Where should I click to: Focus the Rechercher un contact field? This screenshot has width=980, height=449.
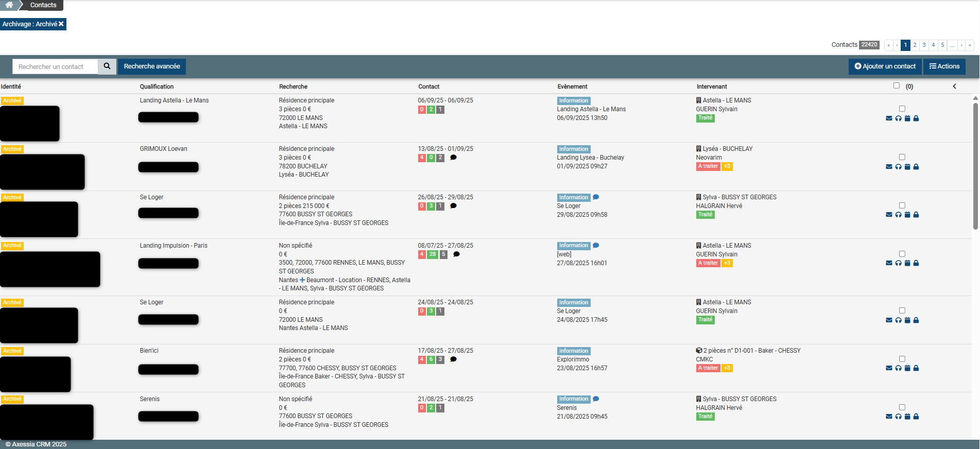coord(55,67)
